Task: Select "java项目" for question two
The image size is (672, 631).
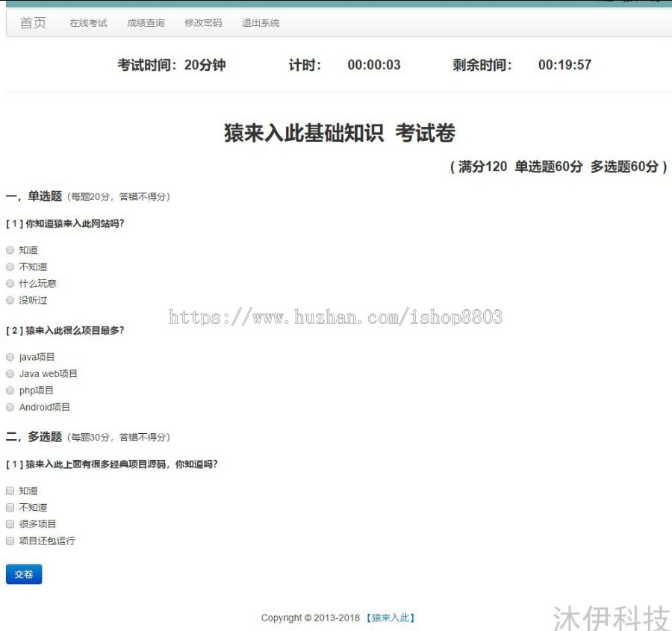Action: pyautogui.click(x=10, y=356)
